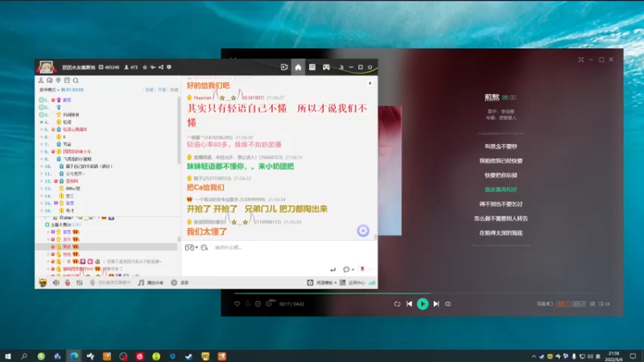Click the raccoon mascot icon in the bottom bar
Viewport: 644px width, 362px height.
[43, 282]
